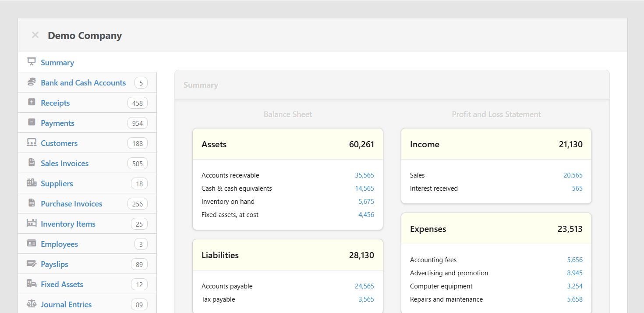644x313 pixels.
Task: Select the truck icon beside Fixed Assets
Action: pyautogui.click(x=31, y=284)
